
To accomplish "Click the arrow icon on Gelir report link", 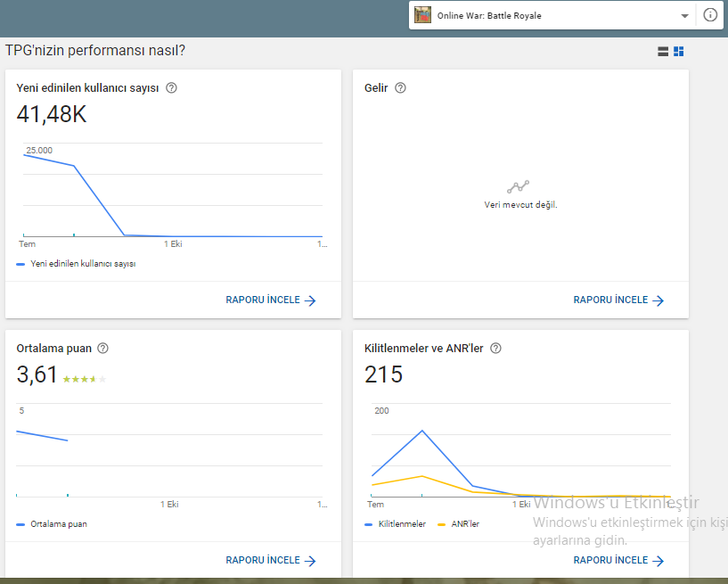I will tap(658, 300).
